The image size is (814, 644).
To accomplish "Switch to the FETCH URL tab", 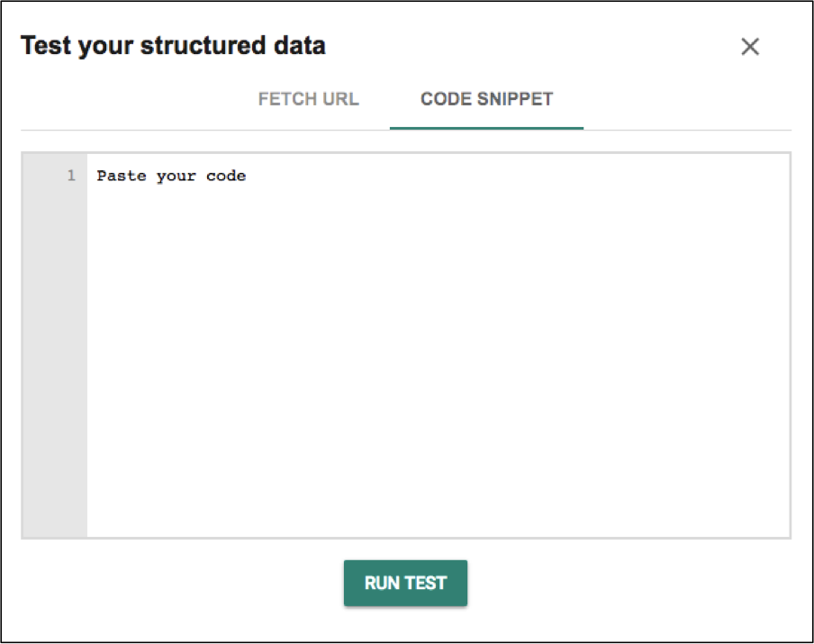I will 308,99.
